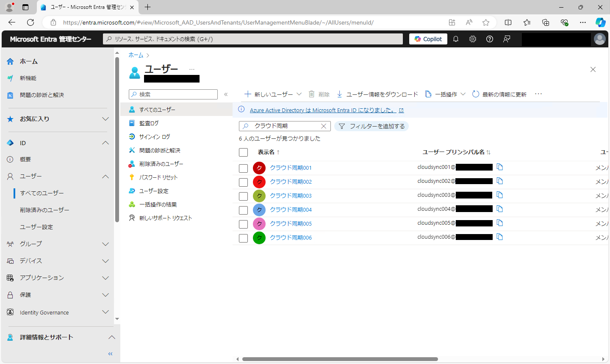Open the クラウド同期004 user link
Viewport: 610px width, 364px height.
291,210
